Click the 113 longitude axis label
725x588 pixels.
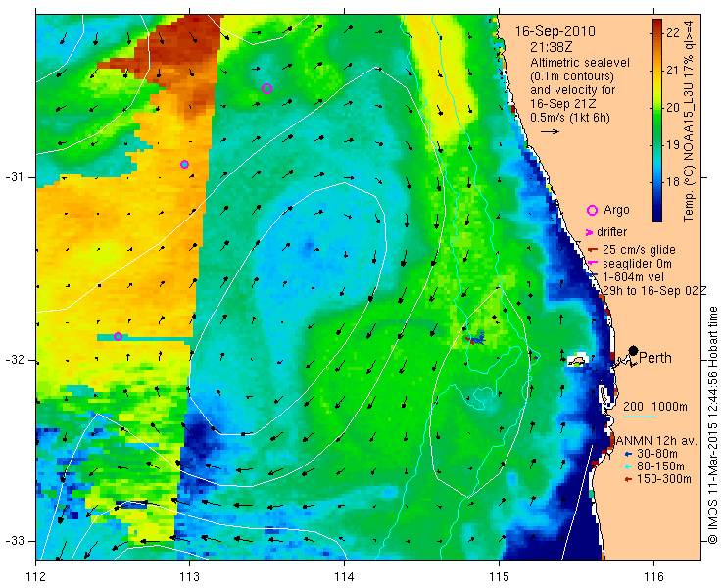[189, 577]
